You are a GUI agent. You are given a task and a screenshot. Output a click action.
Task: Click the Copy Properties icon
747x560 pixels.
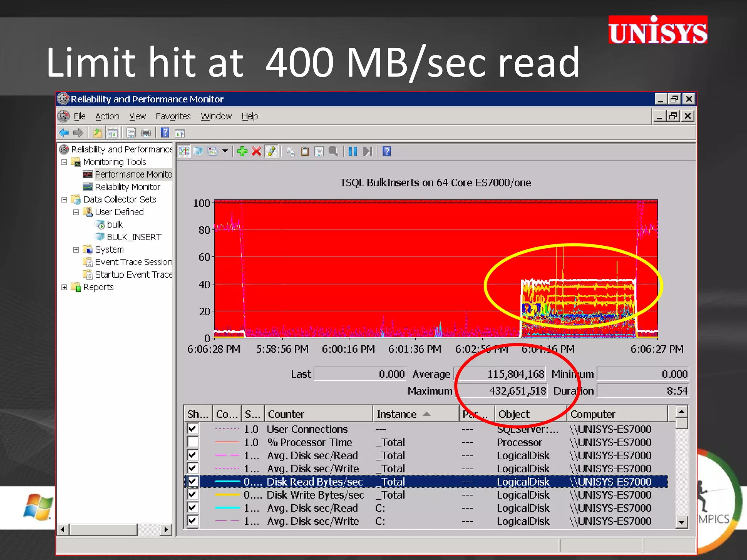pyautogui.click(x=291, y=151)
